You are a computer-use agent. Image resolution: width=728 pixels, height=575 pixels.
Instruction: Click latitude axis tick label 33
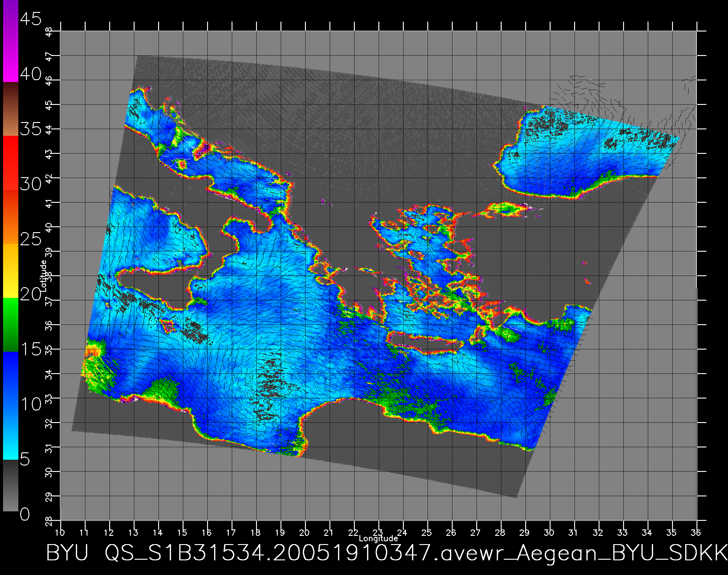[x=49, y=399]
